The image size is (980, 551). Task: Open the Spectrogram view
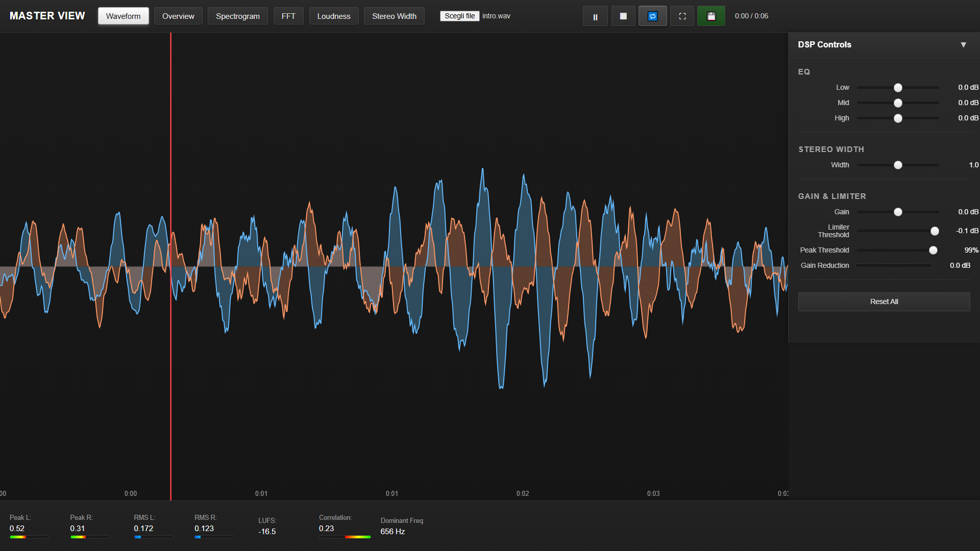click(237, 16)
